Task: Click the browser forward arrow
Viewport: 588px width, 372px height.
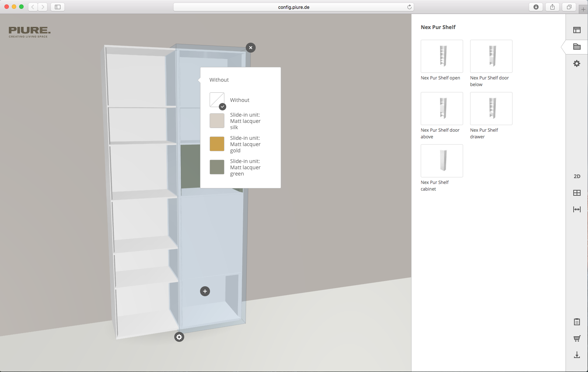Action: click(x=43, y=7)
